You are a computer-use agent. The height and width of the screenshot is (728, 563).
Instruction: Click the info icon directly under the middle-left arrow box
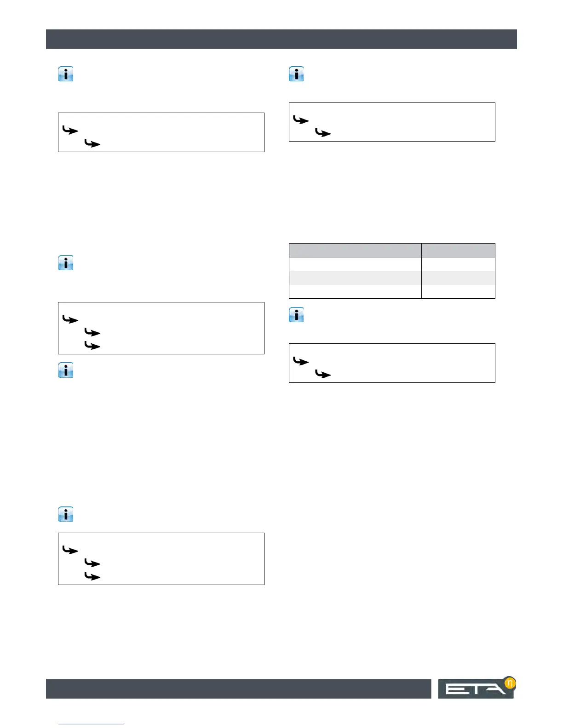[x=66, y=370]
